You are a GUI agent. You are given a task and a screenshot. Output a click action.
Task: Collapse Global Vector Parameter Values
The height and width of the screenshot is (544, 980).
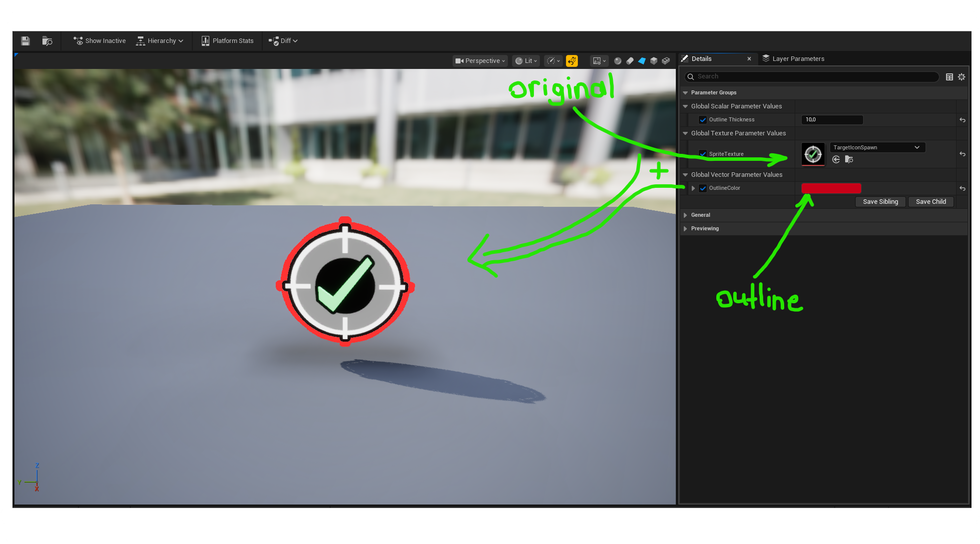click(x=686, y=175)
